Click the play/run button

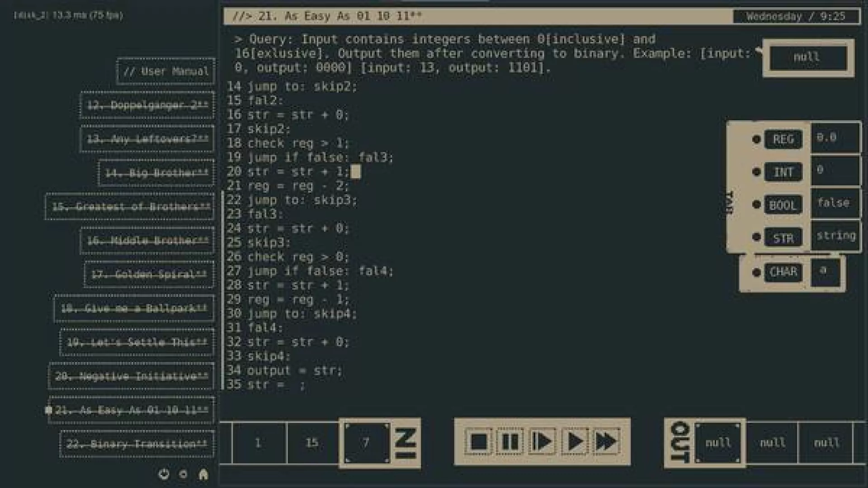[x=575, y=441]
